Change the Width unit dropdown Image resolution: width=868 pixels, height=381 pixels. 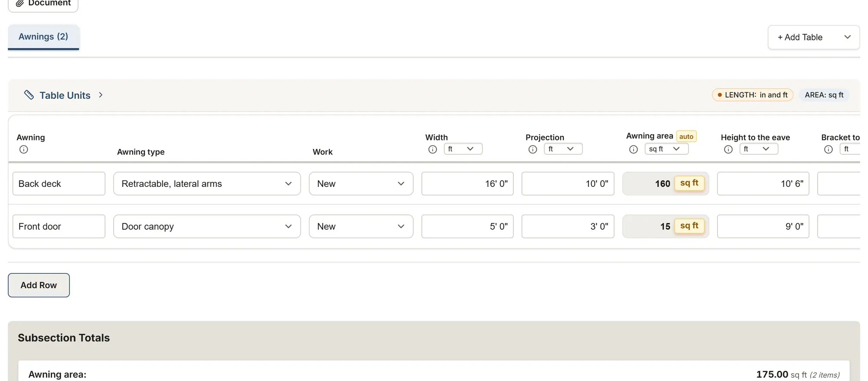(463, 149)
